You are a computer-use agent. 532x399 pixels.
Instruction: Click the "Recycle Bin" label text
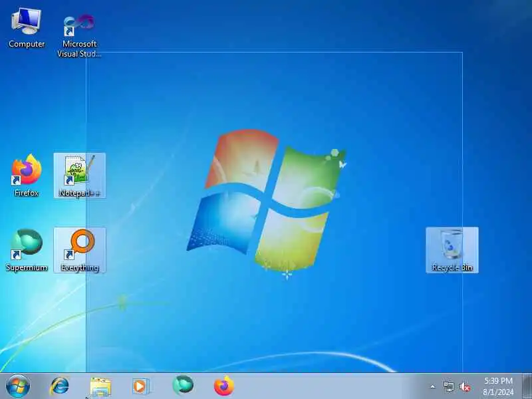pyautogui.click(x=452, y=268)
